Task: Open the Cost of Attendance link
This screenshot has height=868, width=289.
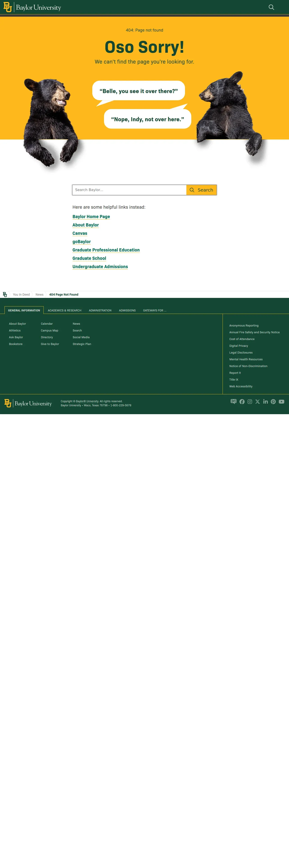Action: pyautogui.click(x=242, y=339)
